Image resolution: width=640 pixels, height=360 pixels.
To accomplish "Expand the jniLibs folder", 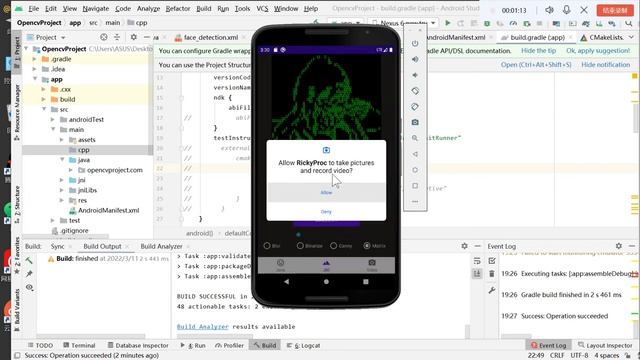I will pos(62,190).
